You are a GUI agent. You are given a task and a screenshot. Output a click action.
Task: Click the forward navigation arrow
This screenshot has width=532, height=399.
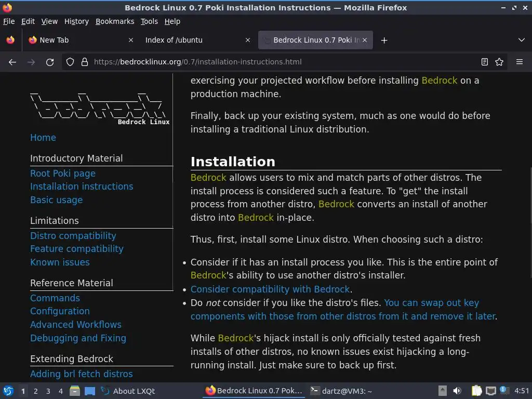click(31, 62)
